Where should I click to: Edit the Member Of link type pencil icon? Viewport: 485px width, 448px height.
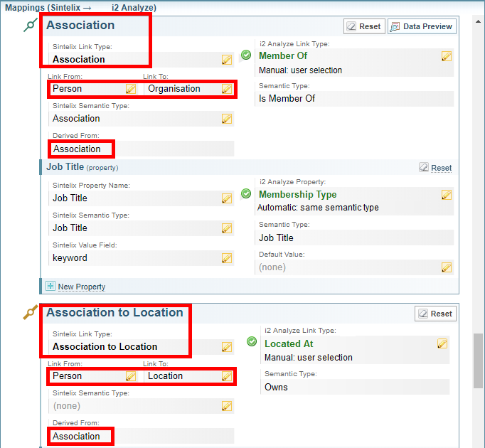click(x=447, y=56)
